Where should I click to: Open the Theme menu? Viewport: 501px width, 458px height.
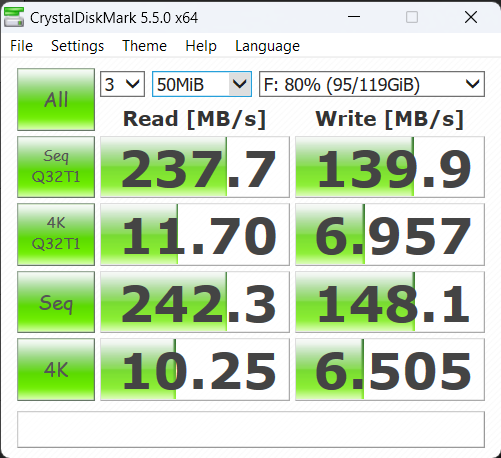point(144,46)
